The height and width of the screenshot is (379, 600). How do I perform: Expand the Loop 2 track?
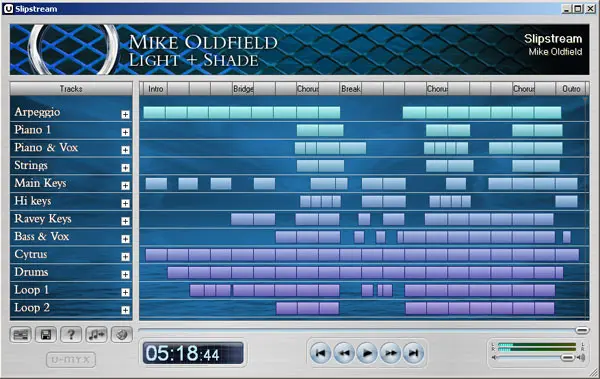125,310
